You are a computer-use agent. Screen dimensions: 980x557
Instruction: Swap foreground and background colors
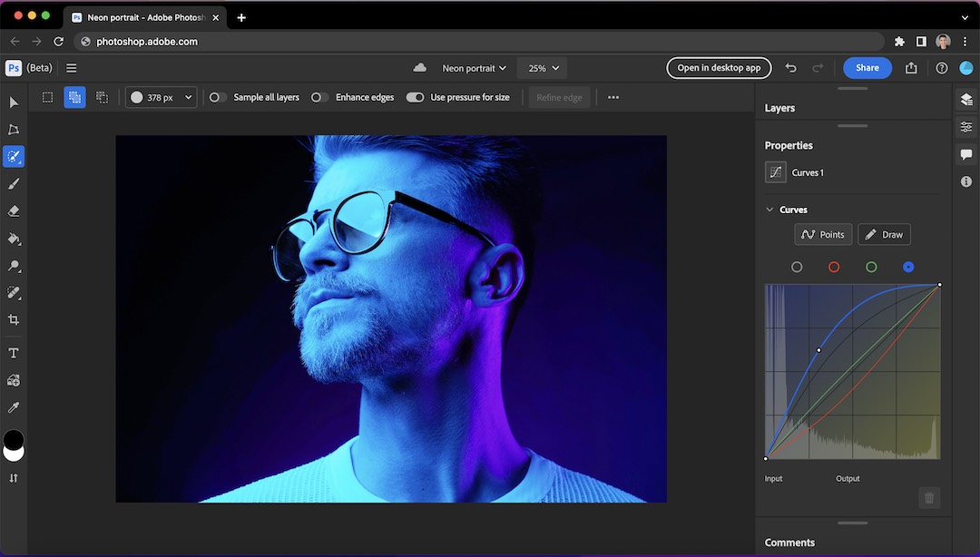point(14,478)
